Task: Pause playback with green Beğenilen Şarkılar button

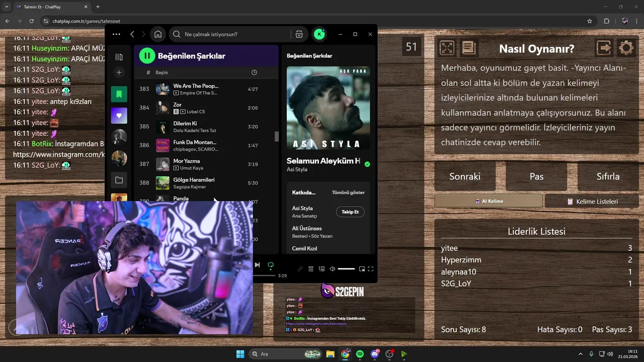Action: click(x=147, y=56)
